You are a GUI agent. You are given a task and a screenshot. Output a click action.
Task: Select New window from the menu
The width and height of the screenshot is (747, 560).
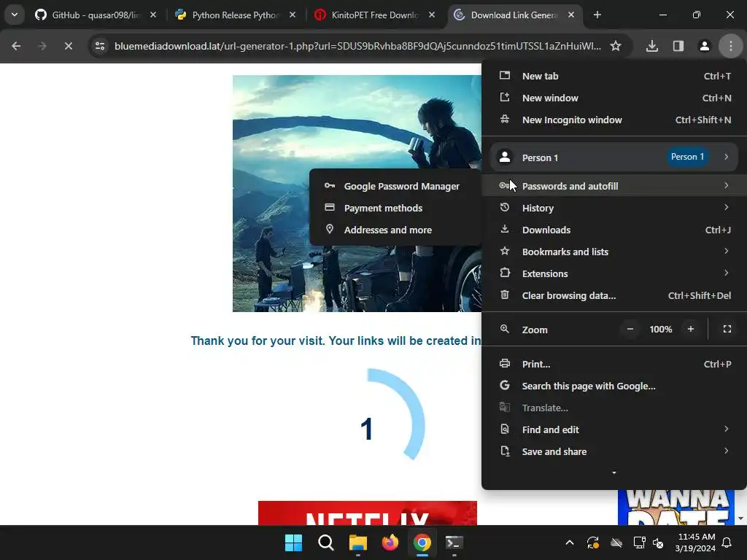(x=614, y=98)
